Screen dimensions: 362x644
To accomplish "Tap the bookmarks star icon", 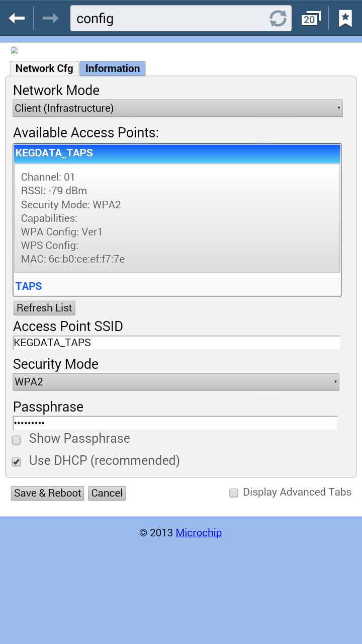I will click(345, 19).
